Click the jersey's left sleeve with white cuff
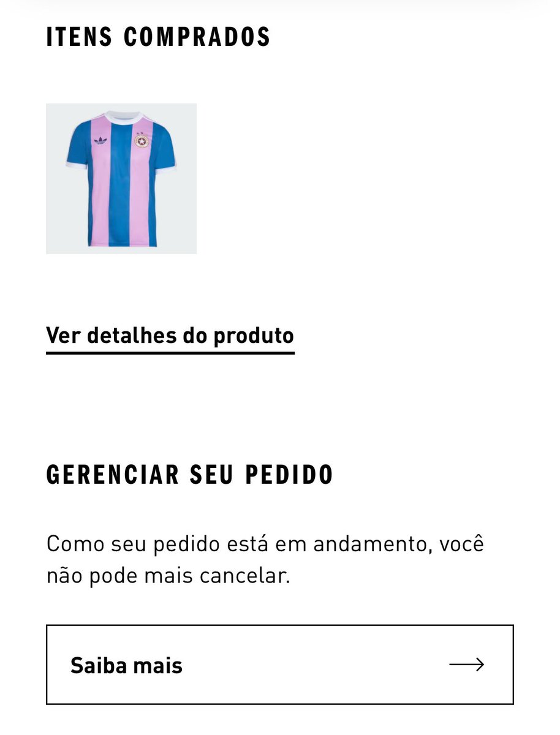Screen dimensions: 560x735 point(77,147)
